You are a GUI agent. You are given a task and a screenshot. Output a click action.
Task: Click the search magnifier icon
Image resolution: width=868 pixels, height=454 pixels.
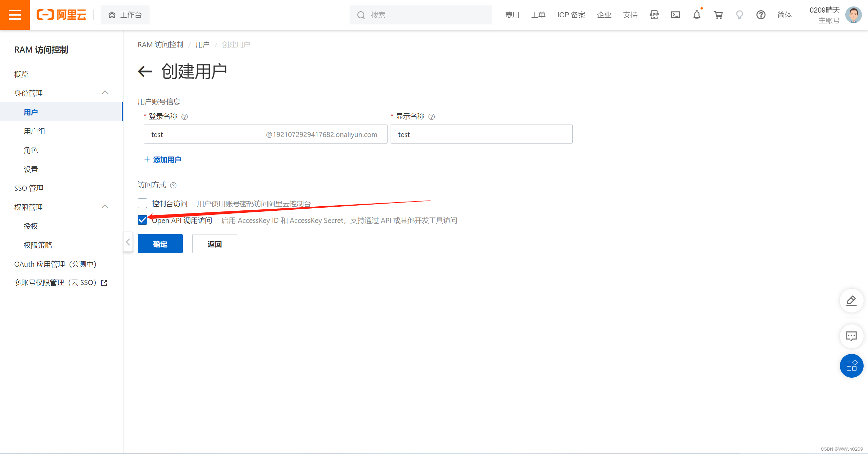coord(361,15)
